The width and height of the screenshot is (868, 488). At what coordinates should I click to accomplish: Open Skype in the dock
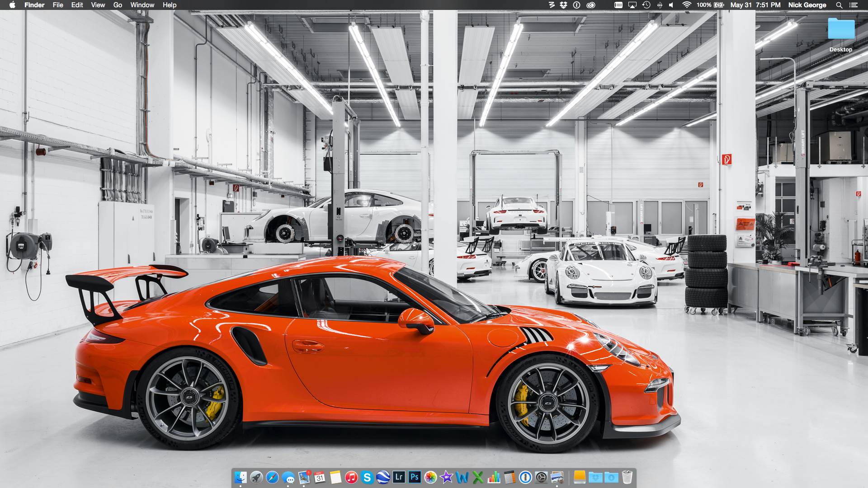point(367,477)
